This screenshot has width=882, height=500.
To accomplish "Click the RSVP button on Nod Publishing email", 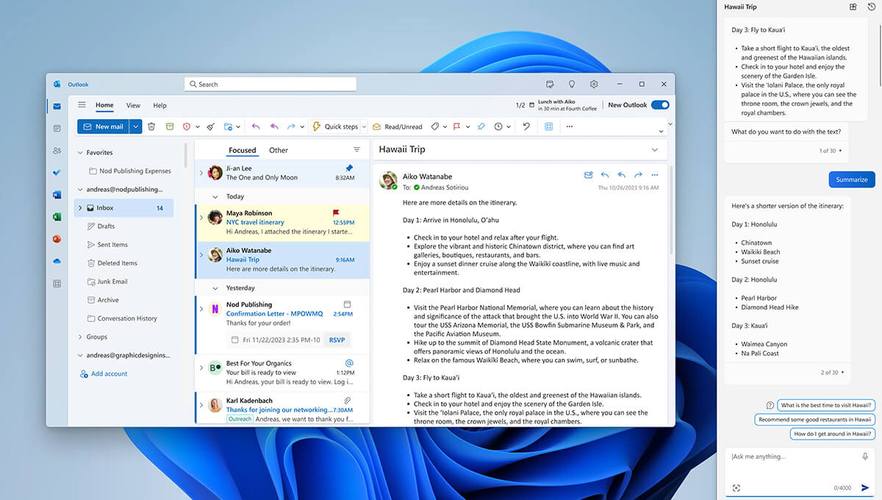I will coord(337,340).
